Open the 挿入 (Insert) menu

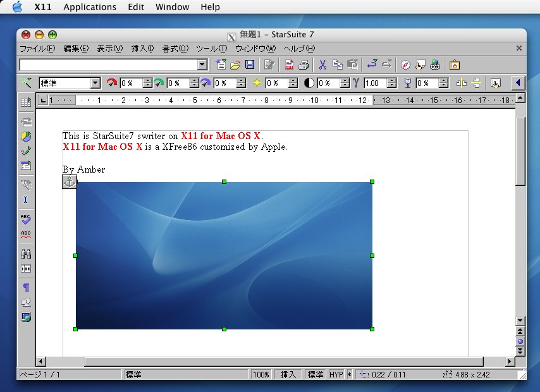[142, 49]
